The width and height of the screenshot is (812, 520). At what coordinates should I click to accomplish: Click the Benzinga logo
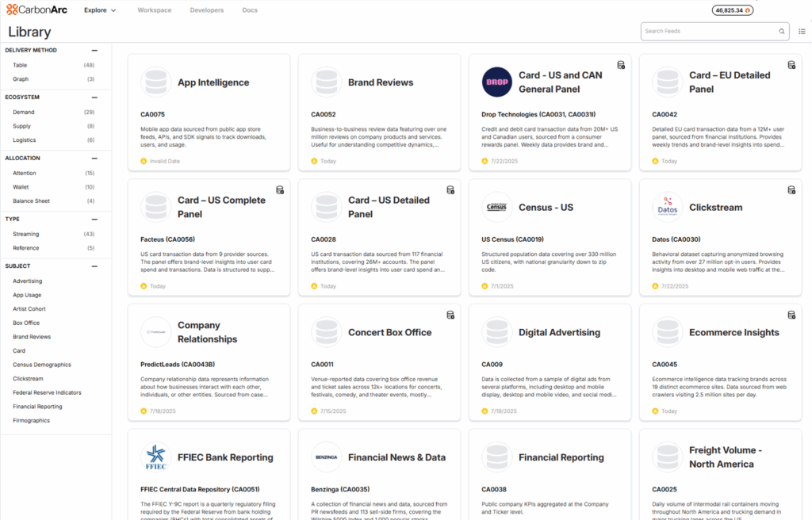(x=326, y=457)
